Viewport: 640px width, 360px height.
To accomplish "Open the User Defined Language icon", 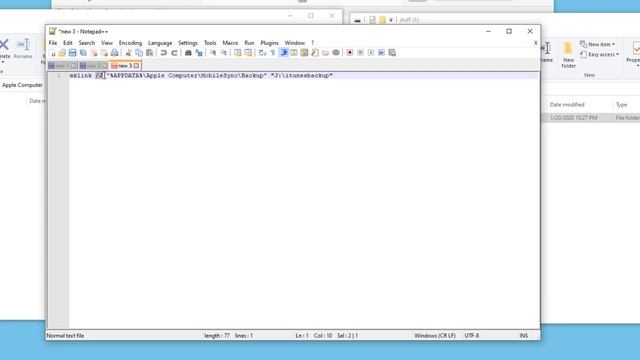I will coord(294,53).
